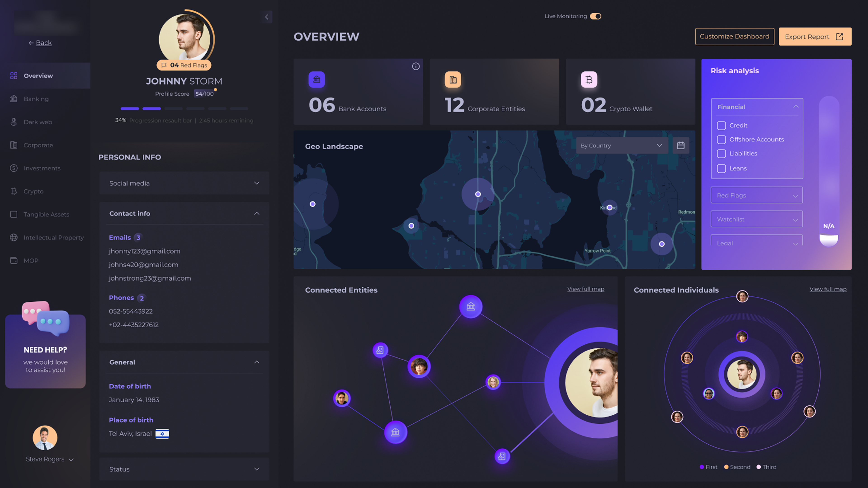868x488 pixels.
Task: Click the purple bank icon on Bank Accounts card
Action: click(317, 80)
